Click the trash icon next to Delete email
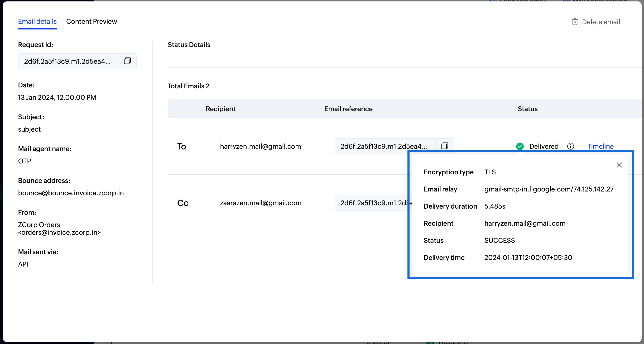This screenshot has height=344, width=644. point(575,22)
